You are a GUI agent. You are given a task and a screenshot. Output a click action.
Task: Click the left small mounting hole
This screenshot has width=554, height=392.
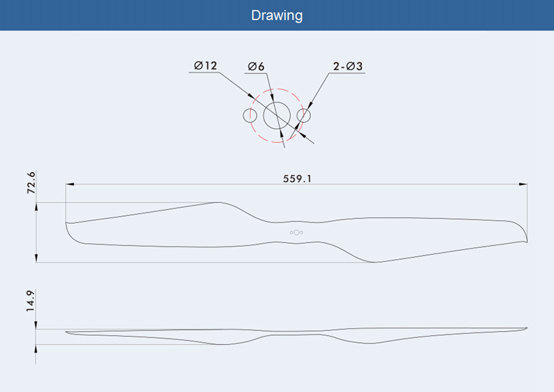pos(249,115)
